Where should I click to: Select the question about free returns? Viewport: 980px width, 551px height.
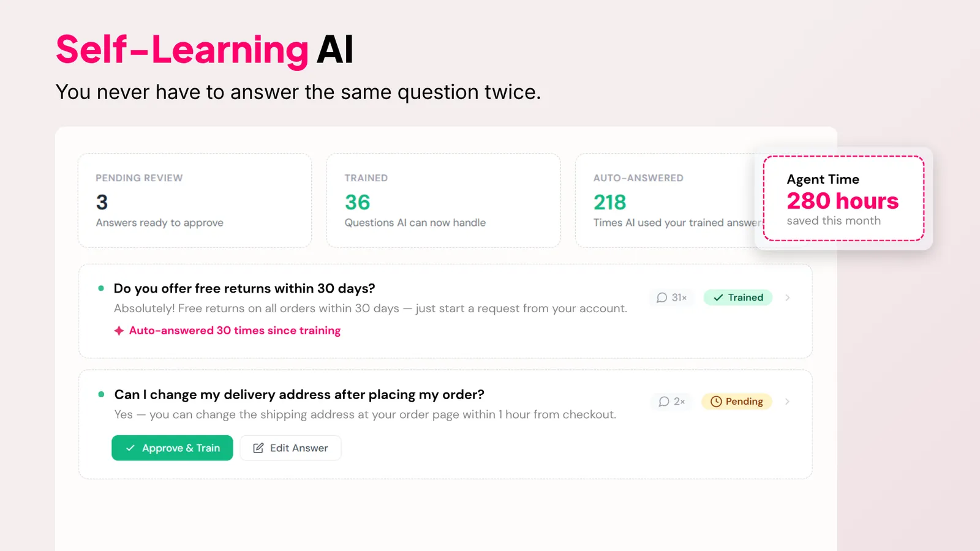pos(244,288)
